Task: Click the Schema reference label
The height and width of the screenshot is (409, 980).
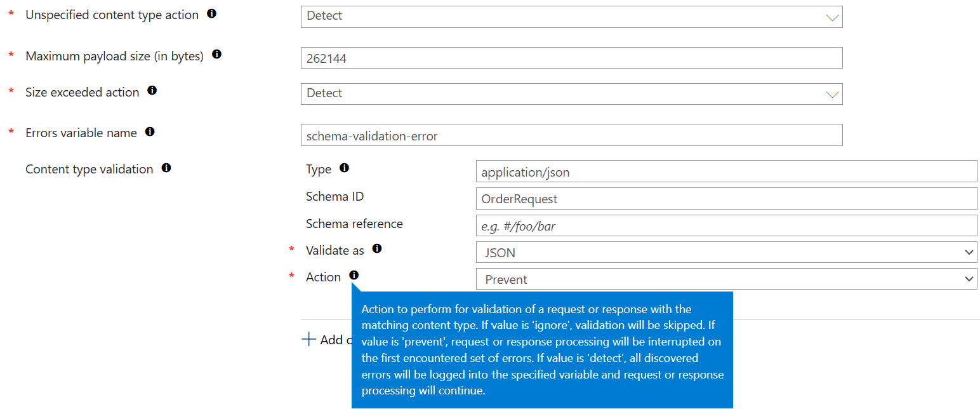Action: coord(354,224)
